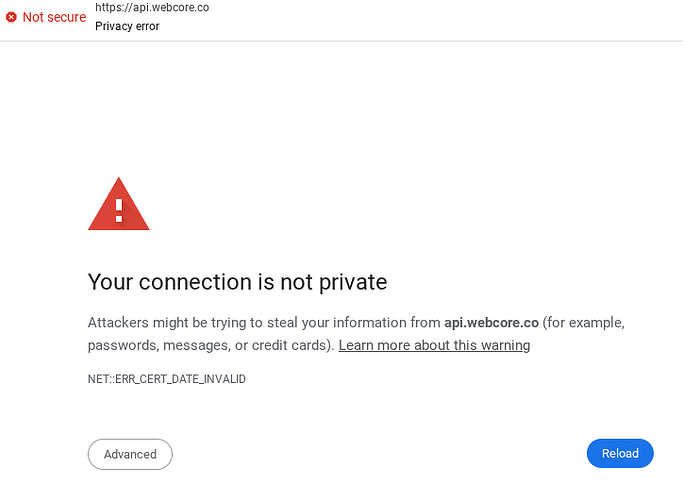683x500 pixels.
Task: Click the NET::ERR_CERT_DATE_INVALID error code
Action: point(167,379)
